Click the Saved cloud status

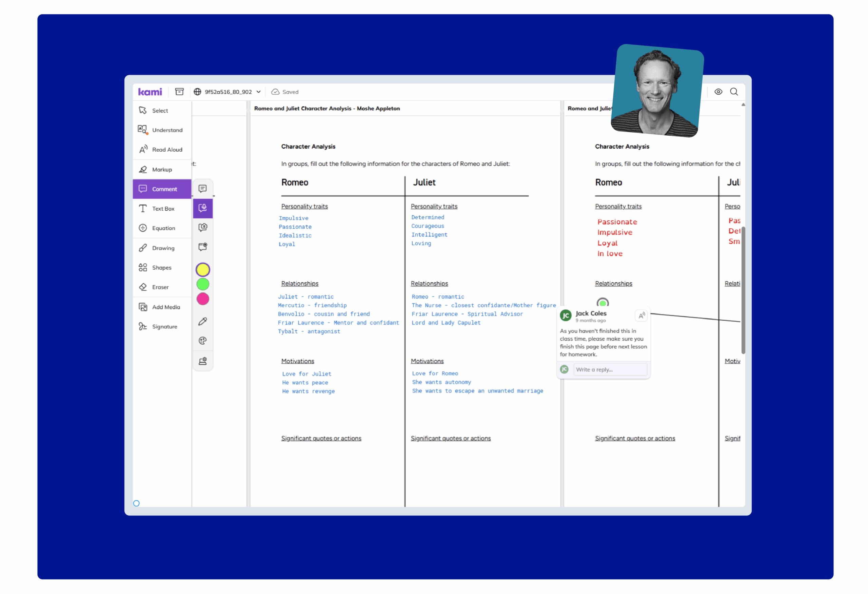285,92
